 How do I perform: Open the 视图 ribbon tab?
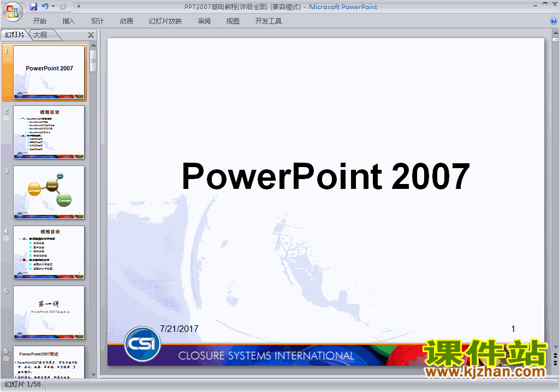pyautogui.click(x=233, y=21)
